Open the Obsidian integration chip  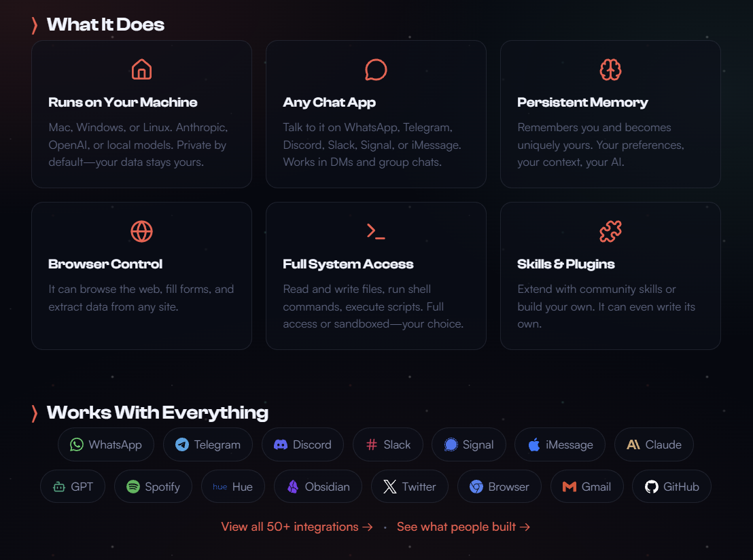point(318,487)
